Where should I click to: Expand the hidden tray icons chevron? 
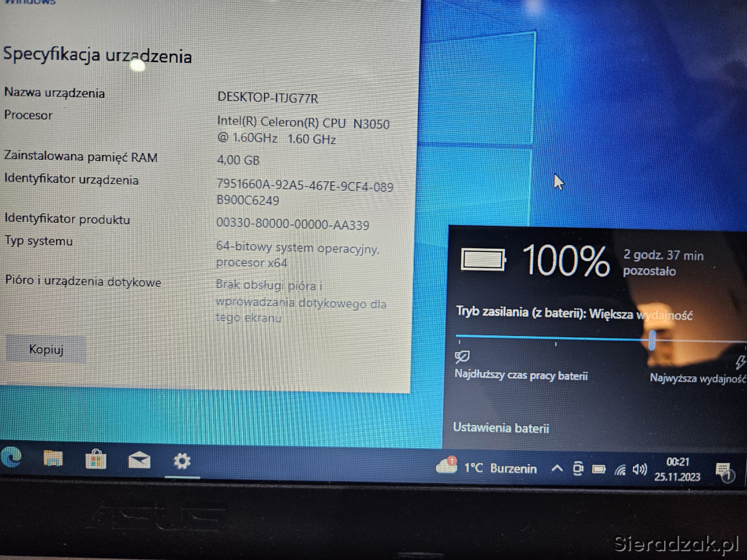pos(557,469)
